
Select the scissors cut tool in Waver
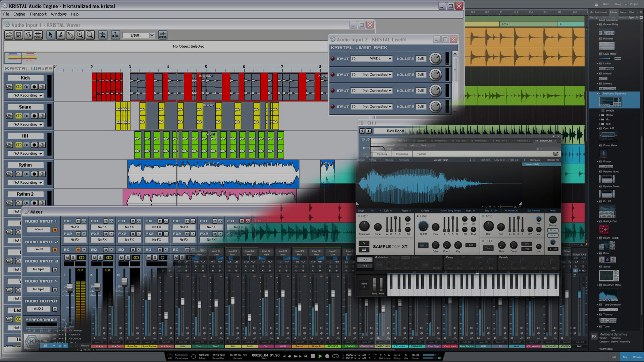click(60, 35)
